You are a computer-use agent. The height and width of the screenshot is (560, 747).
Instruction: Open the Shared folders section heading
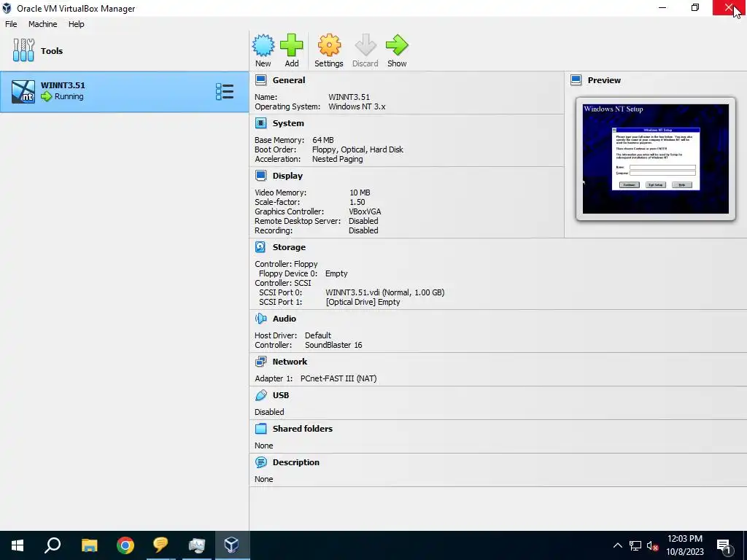(x=303, y=429)
